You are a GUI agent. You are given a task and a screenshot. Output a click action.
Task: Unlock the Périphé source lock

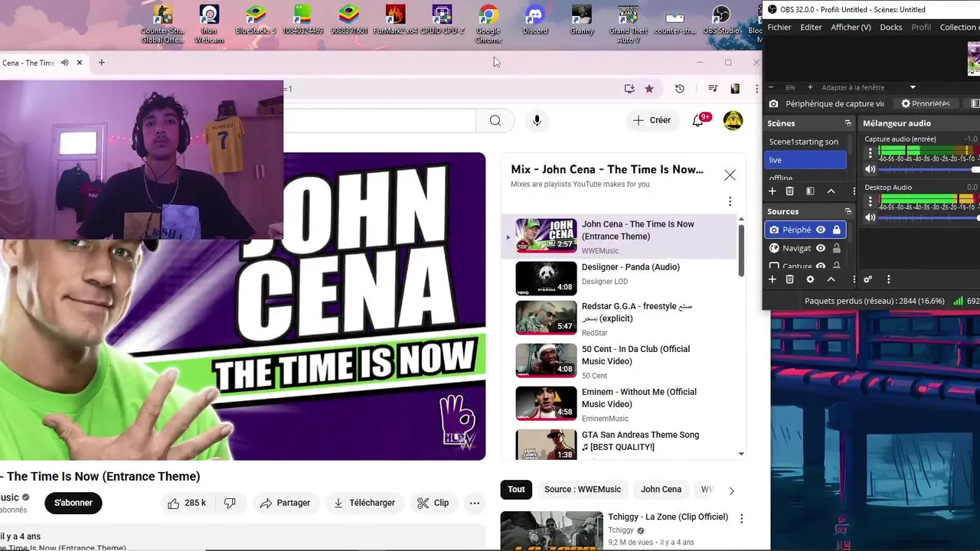point(836,230)
